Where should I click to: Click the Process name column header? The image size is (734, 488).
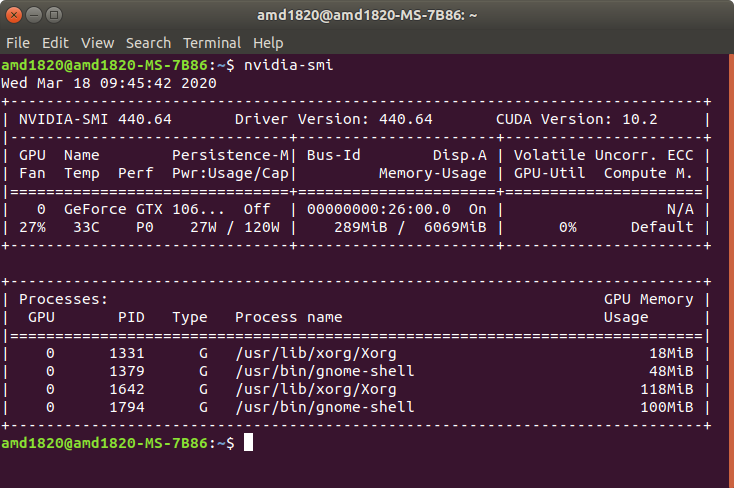pyautogui.click(x=288, y=317)
